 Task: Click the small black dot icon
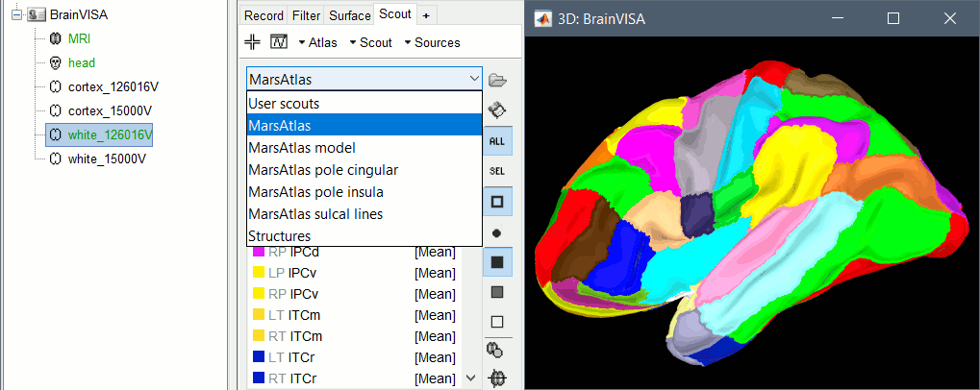(x=497, y=232)
